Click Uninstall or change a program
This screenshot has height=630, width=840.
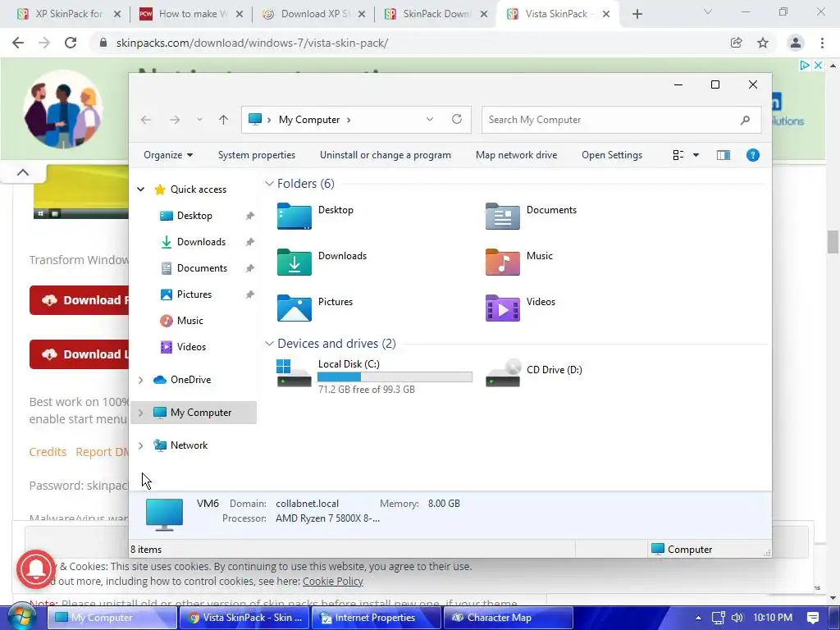tap(386, 155)
